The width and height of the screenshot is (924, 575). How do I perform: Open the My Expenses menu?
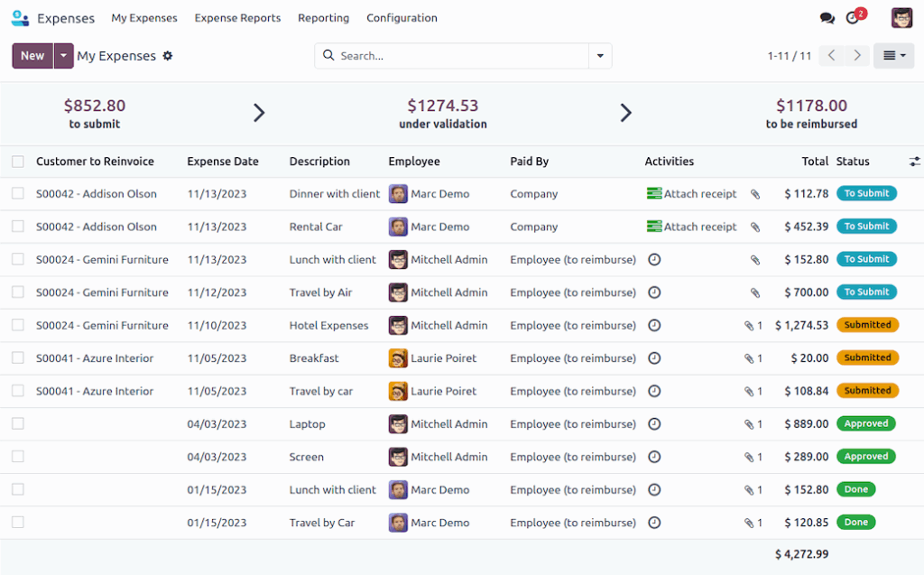pyautogui.click(x=144, y=18)
